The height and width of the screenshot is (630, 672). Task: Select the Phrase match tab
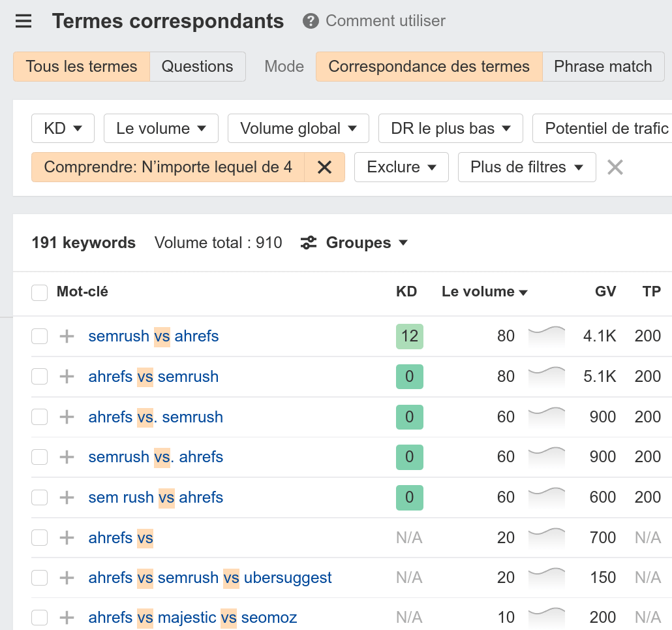[x=603, y=66]
